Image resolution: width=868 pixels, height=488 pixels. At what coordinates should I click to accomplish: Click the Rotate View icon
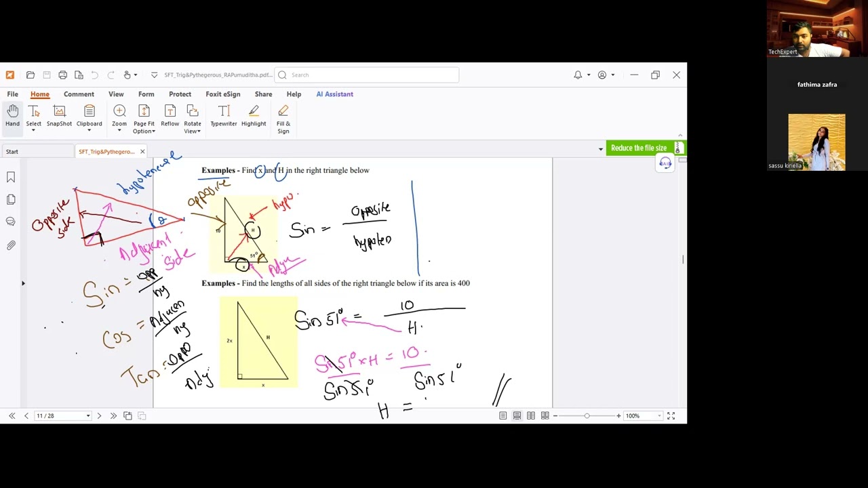click(x=192, y=112)
